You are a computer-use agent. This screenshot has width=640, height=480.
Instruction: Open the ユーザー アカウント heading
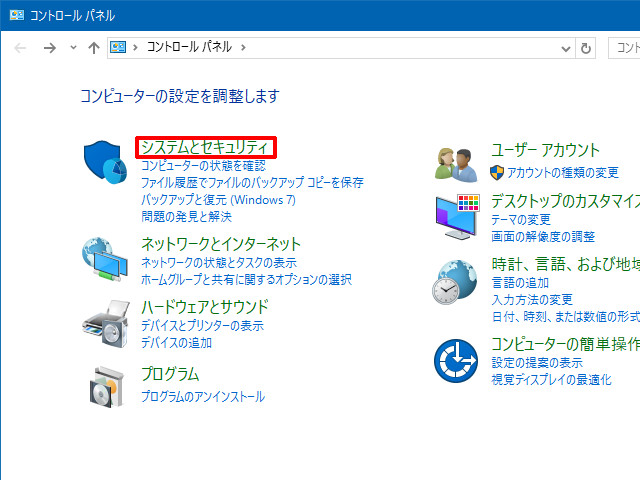pyautogui.click(x=545, y=150)
